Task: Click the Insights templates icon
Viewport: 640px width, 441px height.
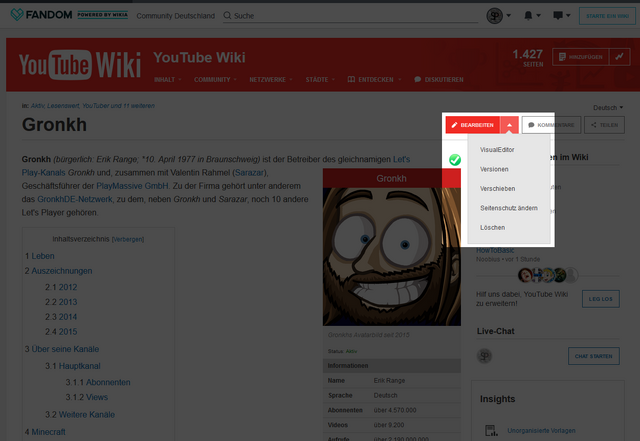Action: pos(491,430)
